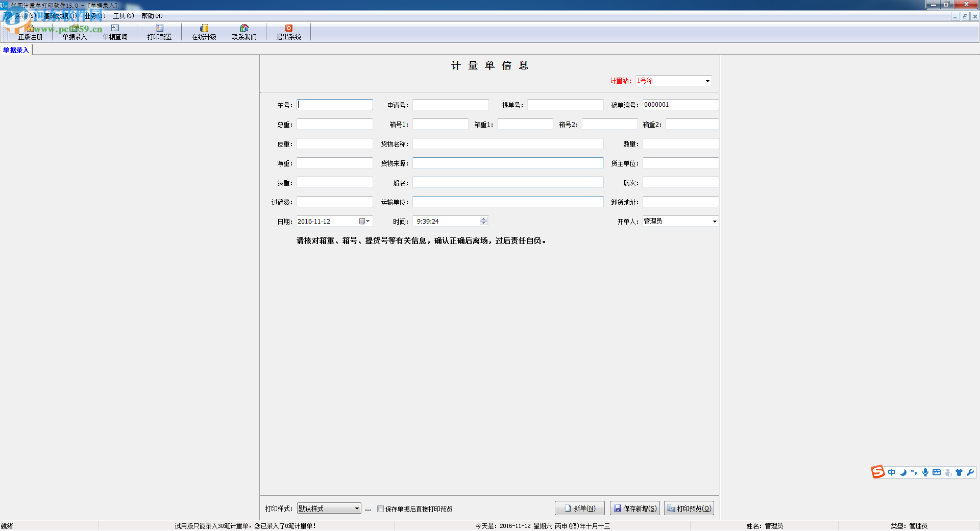Focus the 货物来源 input field
The height and width of the screenshot is (531, 980).
coord(508,163)
